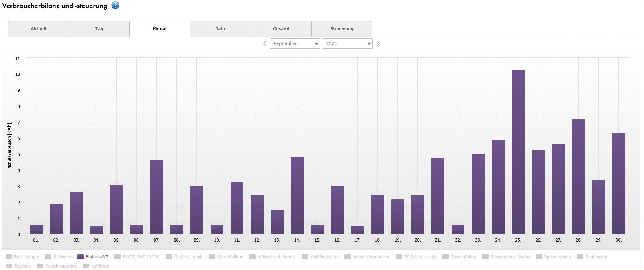The image size is (644, 270).
Task: Open the Steuerung tab
Action: 342,29
